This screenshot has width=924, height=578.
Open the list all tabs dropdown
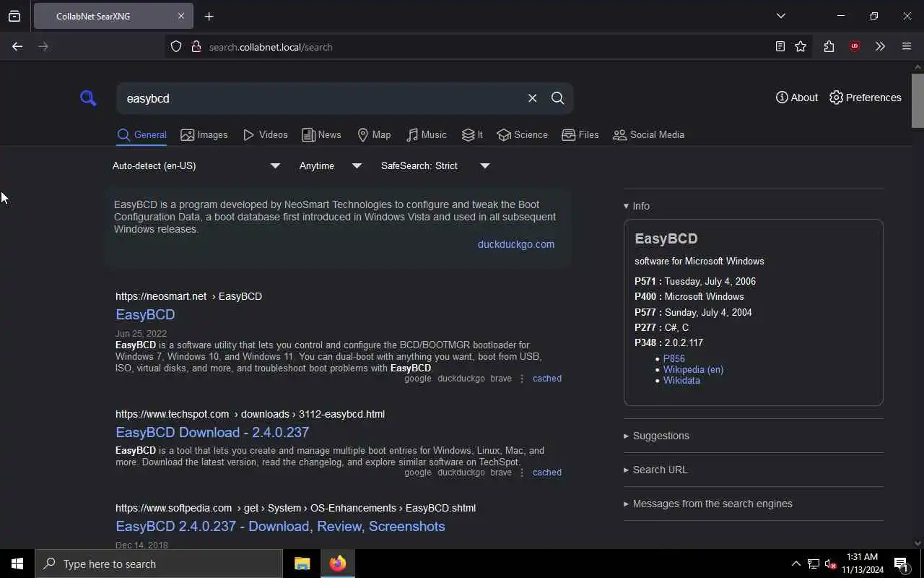781,16
